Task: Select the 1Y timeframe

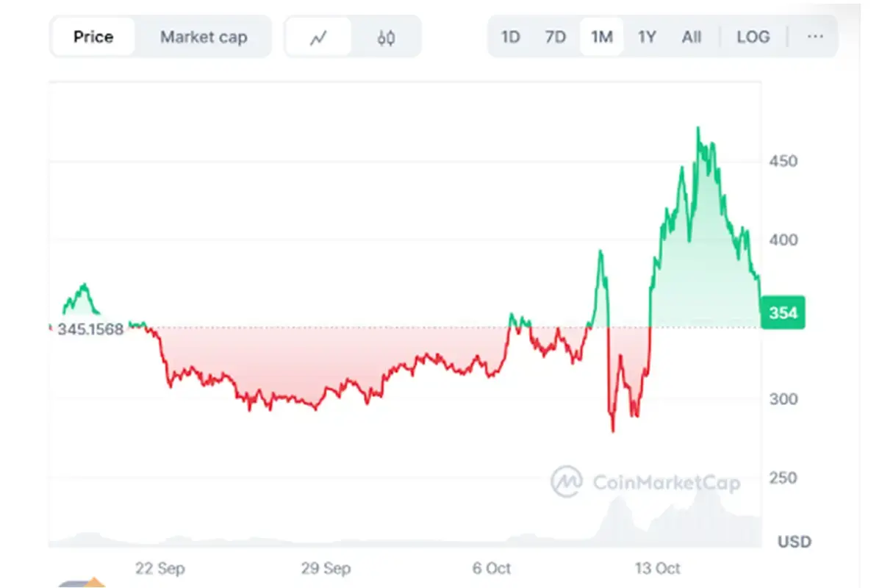Action: 646,37
